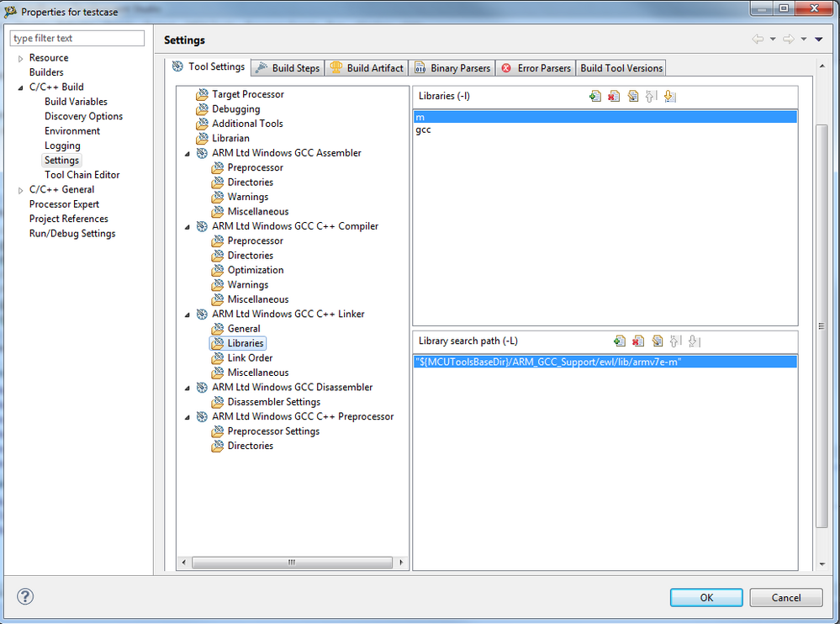The height and width of the screenshot is (624, 840).
Task: Collapse ARM Ltd Windows GCC Assembler node
Action: tap(187, 154)
